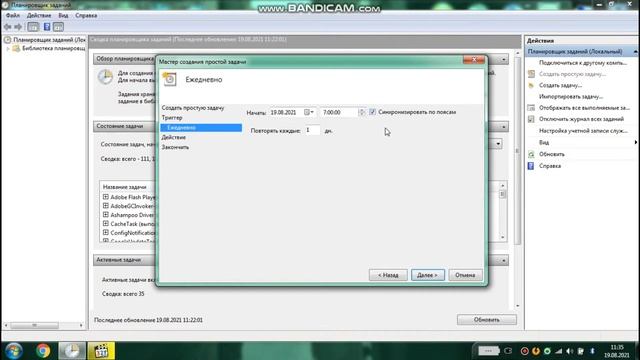Viewport: 640px width, 360px height.
Task: Click the blue Help toolbar icon
Action: (47, 27)
